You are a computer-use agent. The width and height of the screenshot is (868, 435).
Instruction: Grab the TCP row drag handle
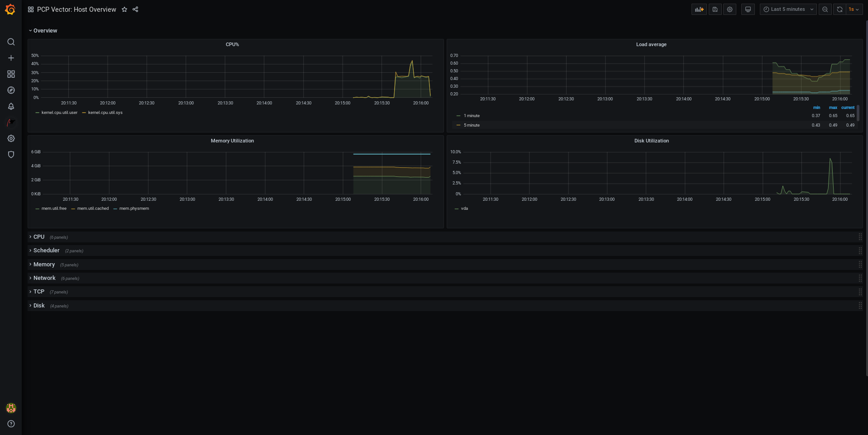coord(860,292)
